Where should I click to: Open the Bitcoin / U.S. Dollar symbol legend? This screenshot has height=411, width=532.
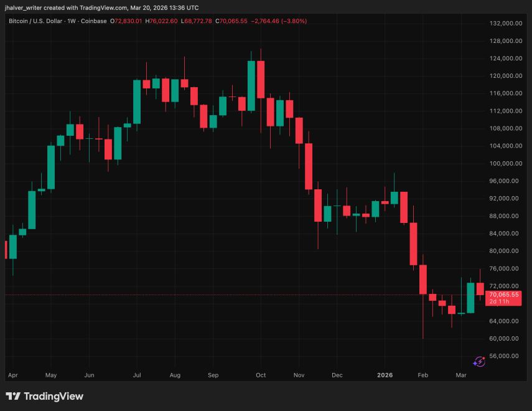[34, 21]
